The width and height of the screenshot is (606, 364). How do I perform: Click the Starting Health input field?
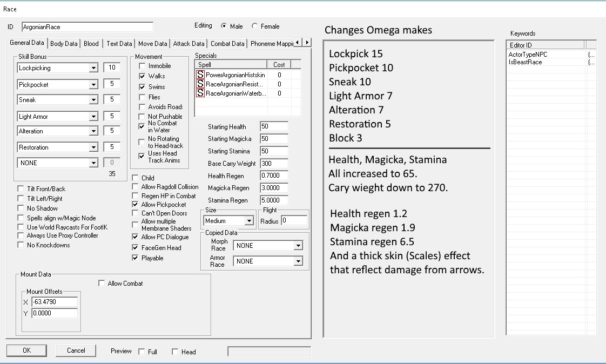pos(273,126)
